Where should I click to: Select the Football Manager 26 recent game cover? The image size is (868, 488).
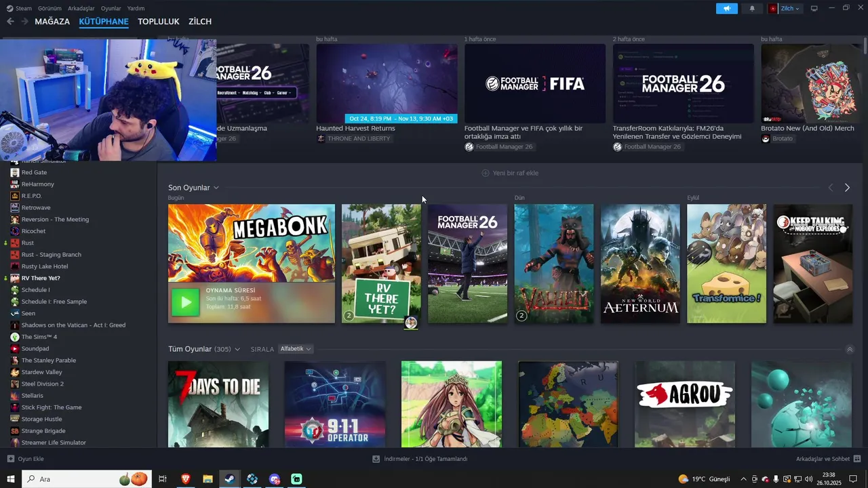467,264
